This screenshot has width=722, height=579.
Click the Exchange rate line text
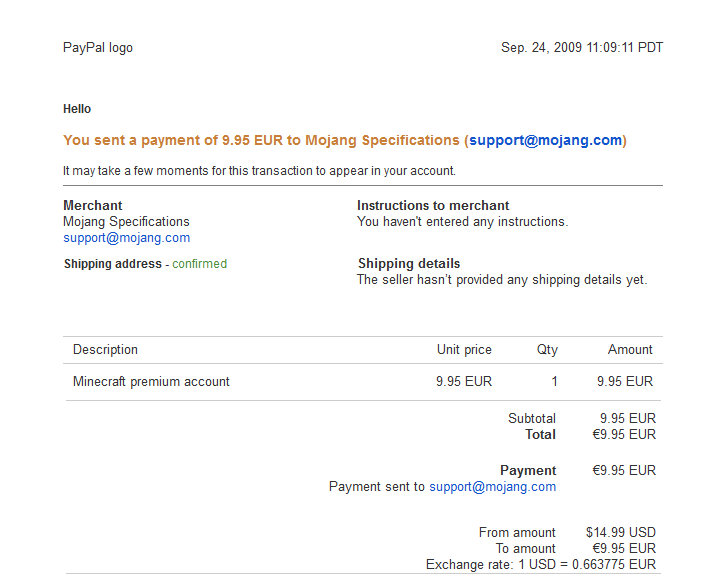(x=540, y=565)
